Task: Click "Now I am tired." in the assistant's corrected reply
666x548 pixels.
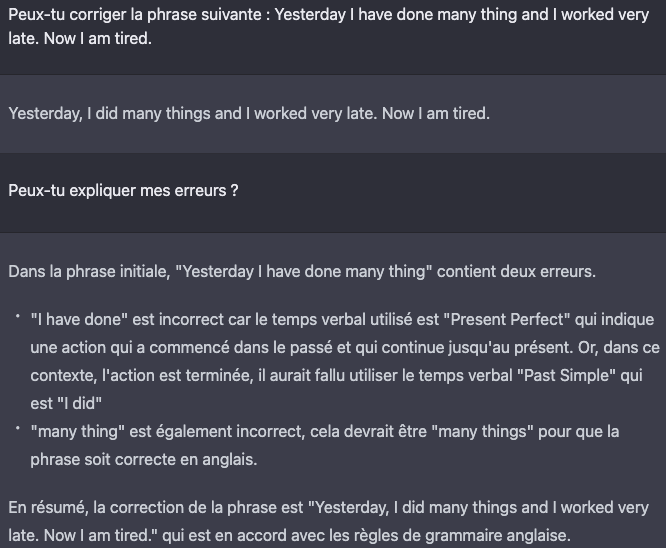Action: [x=436, y=113]
